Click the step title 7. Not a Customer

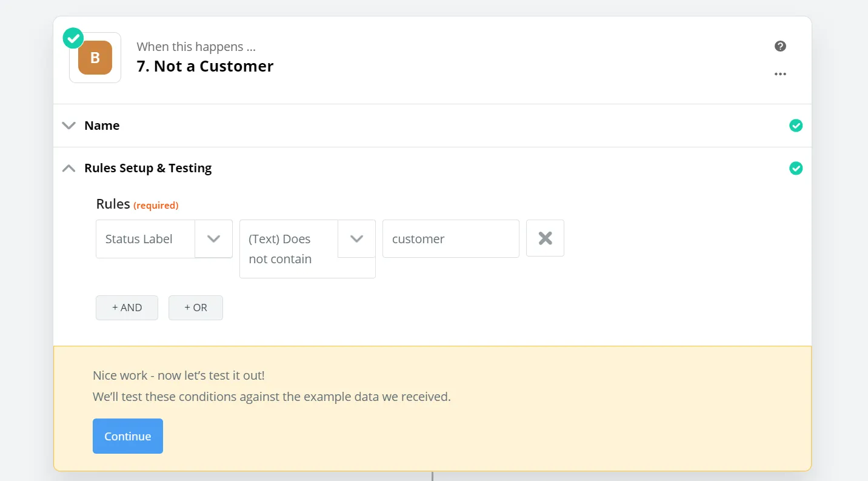[x=205, y=66]
